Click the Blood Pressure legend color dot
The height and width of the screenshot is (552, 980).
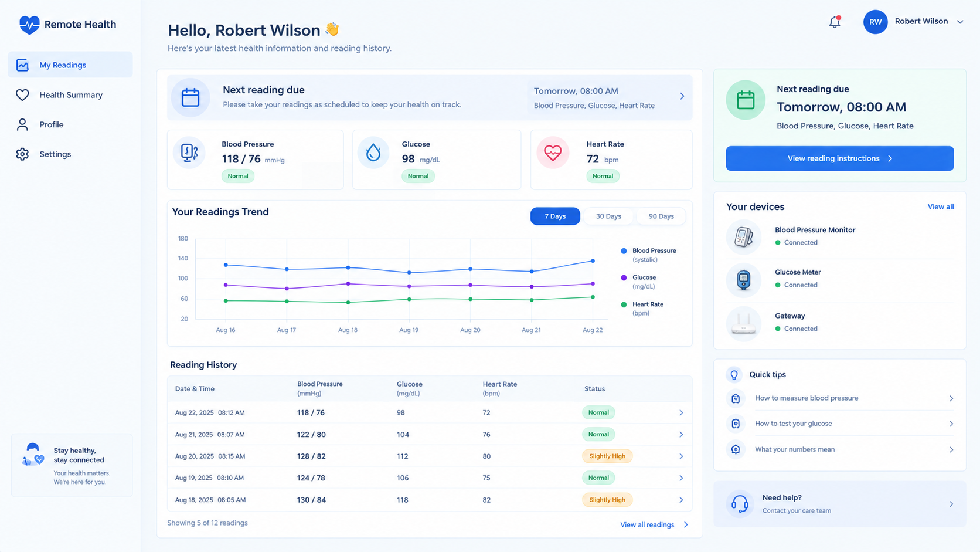(624, 251)
